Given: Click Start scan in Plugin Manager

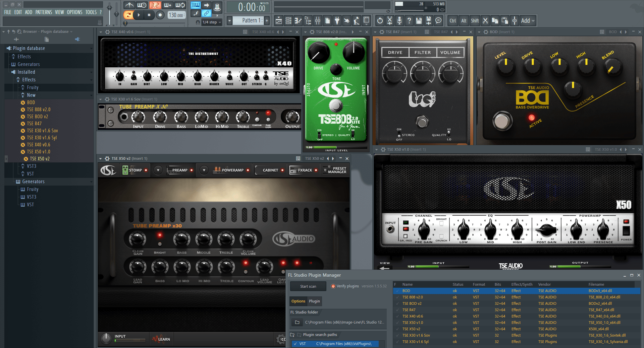Looking at the screenshot, I should 308,286.
